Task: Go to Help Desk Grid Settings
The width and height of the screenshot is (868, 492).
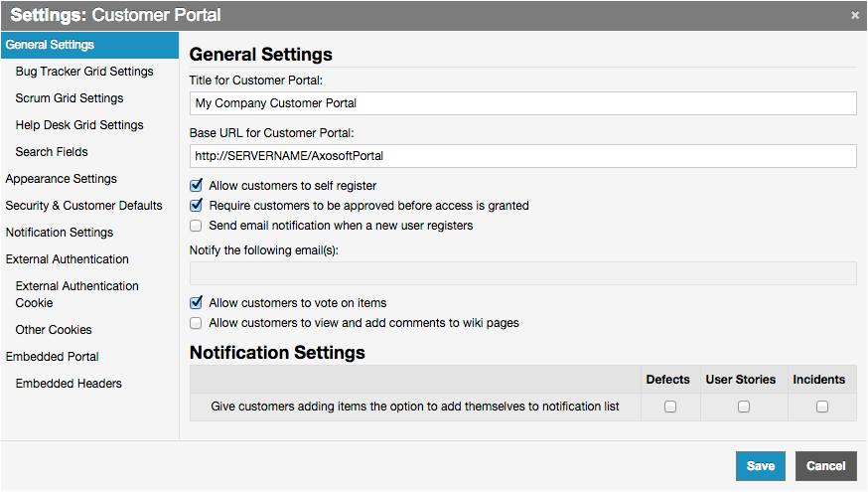Action: point(79,125)
